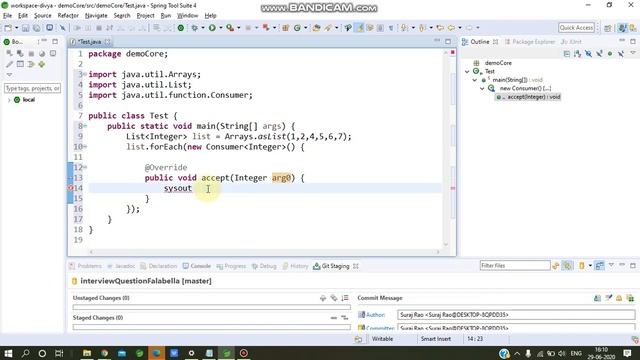Click the New Java Package toolbar icon
This screenshot has height=360, width=640.
coord(286,28)
